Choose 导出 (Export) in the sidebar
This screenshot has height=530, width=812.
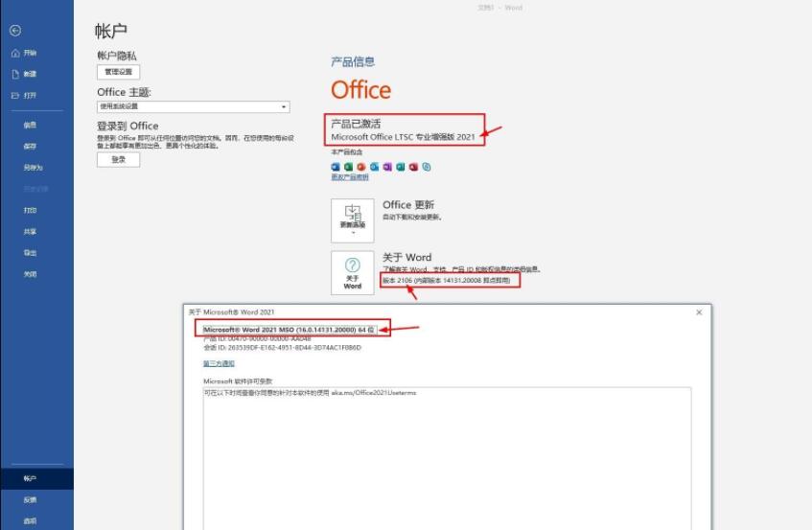[30, 253]
